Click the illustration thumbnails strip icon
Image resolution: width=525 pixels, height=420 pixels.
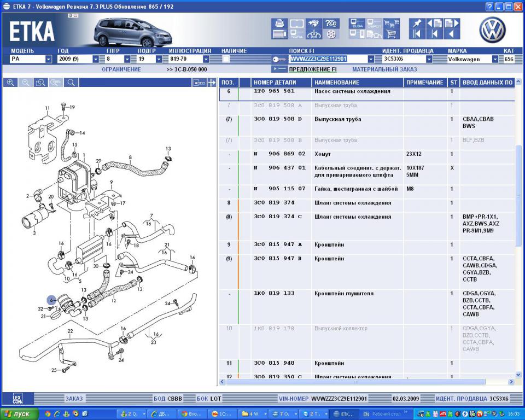click(199, 83)
